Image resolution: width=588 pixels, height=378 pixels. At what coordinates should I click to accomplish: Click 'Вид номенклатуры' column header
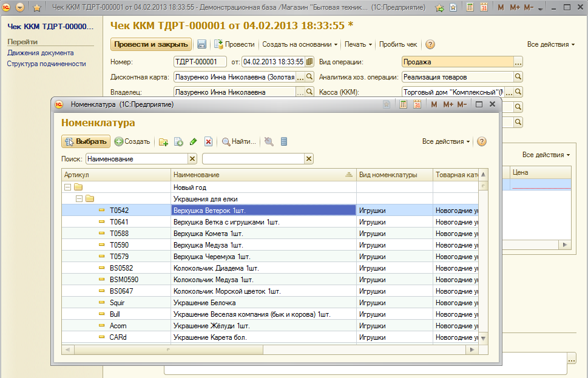click(x=395, y=175)
